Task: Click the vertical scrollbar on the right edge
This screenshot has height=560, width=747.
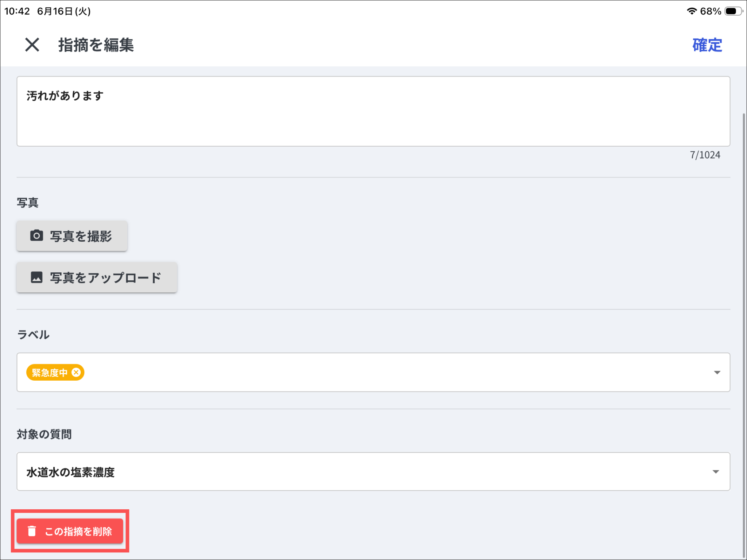Action: pyautogui.click(x=744, y=335)
